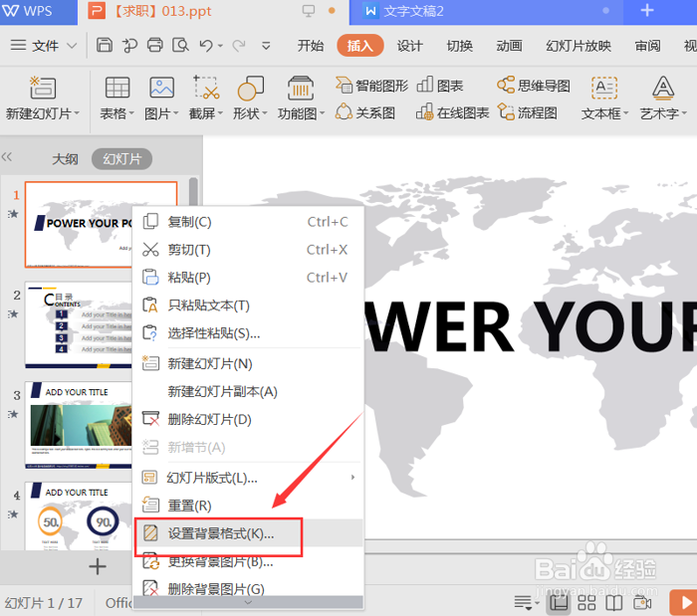Insert 流程图 flowchart
The image size is (697, 616).
(527, 112)
